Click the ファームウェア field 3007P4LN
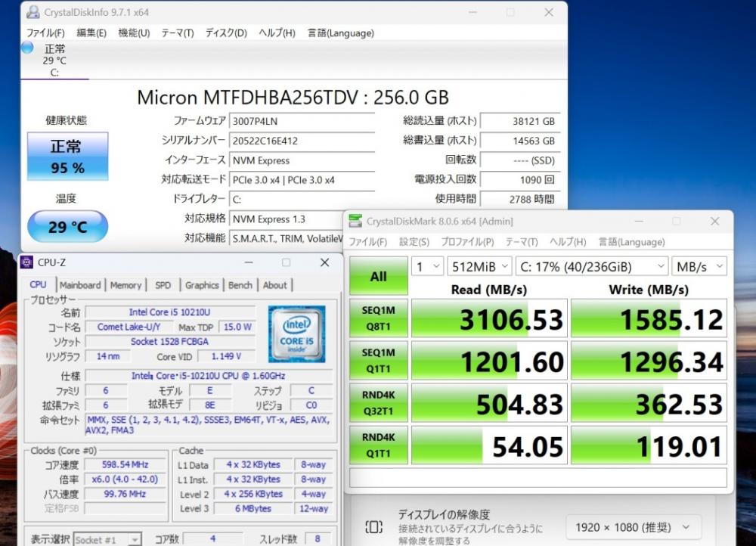 302,121
